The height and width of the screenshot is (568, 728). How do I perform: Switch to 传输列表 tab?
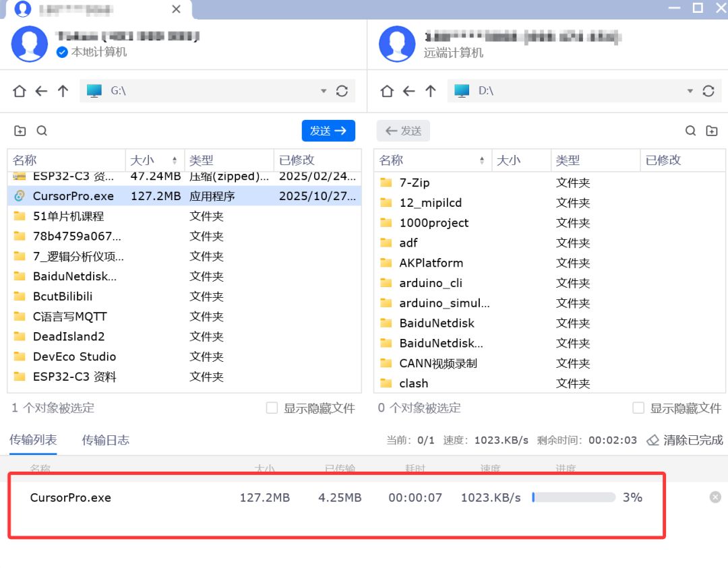point(33,439)
